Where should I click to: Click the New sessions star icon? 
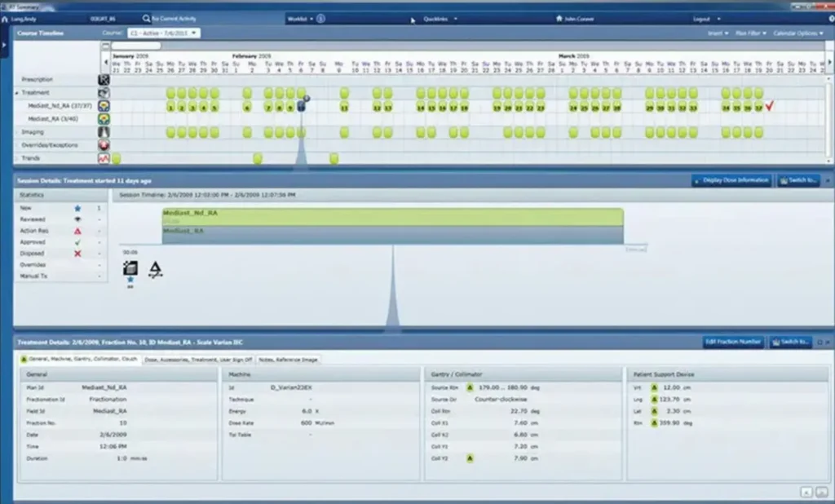tap(77, 208)
